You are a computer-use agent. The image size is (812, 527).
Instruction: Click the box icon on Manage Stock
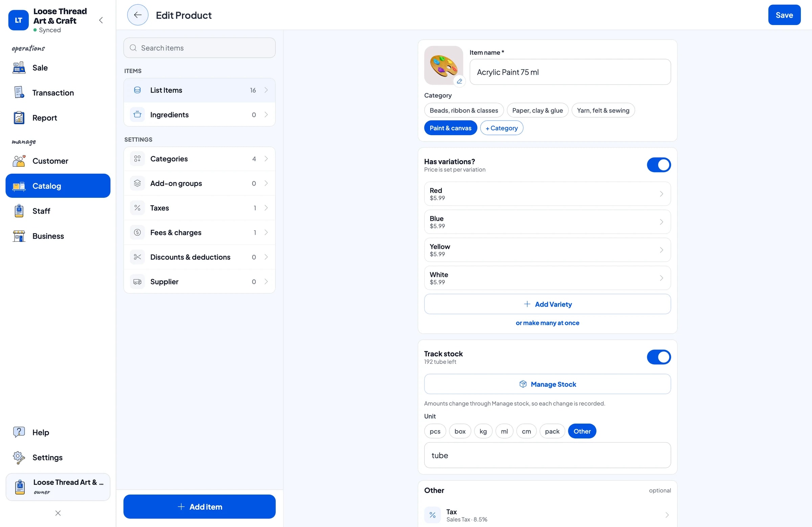(x=523, y=384)
